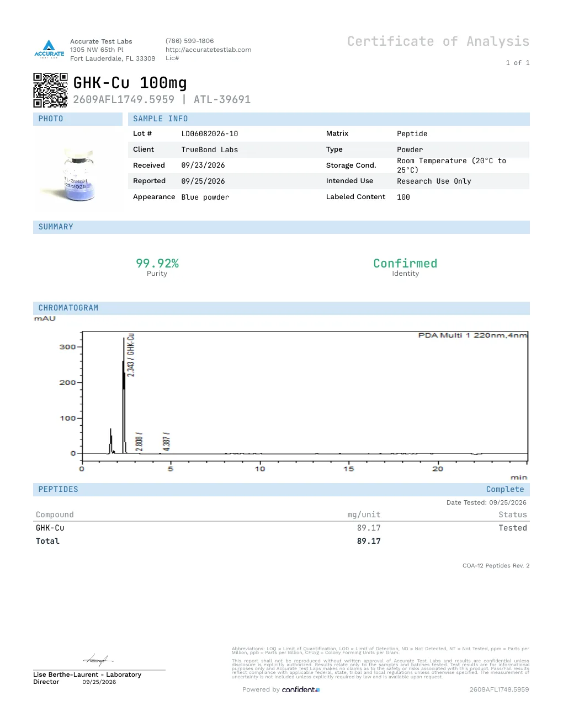Select the footer ID 2609AFL1749.5959

(499, 690)
